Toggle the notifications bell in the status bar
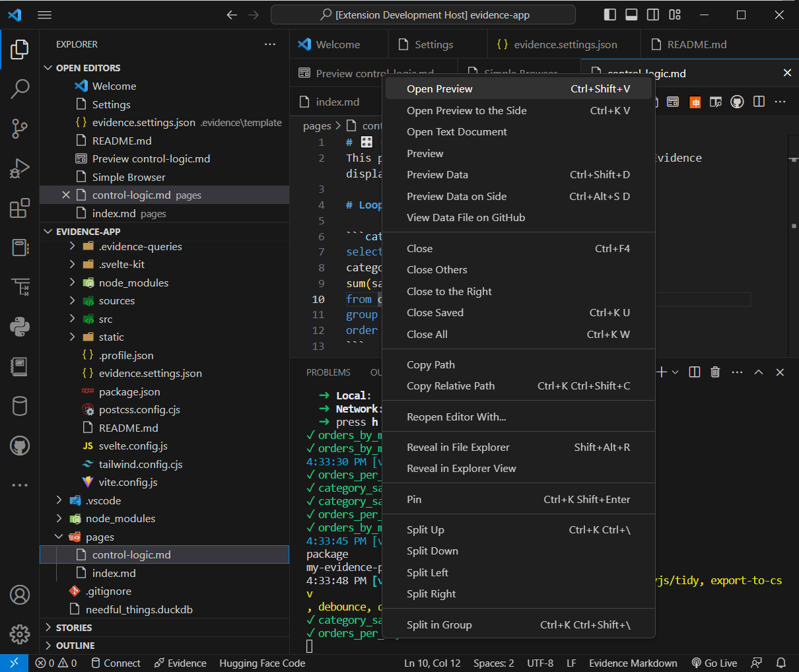 tap(781, 663)
